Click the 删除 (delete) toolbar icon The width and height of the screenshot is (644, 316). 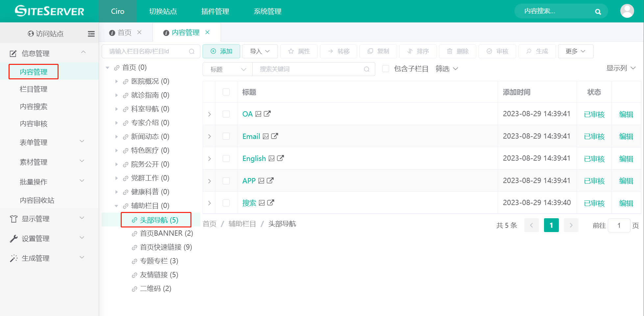click(457, 51)
